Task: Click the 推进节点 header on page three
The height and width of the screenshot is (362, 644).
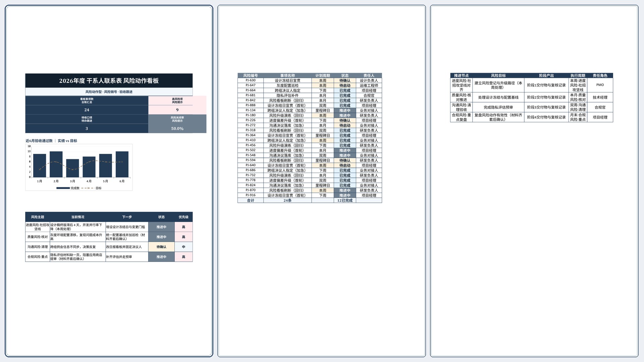Action: pyautogui.click(x=462, y=76)
